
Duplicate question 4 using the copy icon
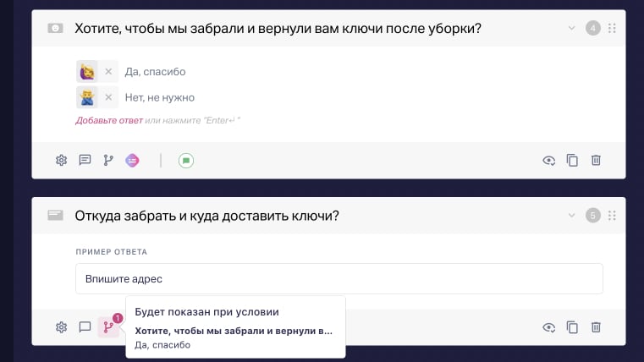point(572,160)
